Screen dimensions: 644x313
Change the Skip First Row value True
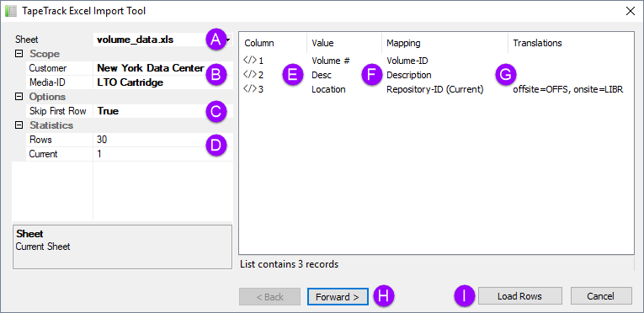click(108, 111)
